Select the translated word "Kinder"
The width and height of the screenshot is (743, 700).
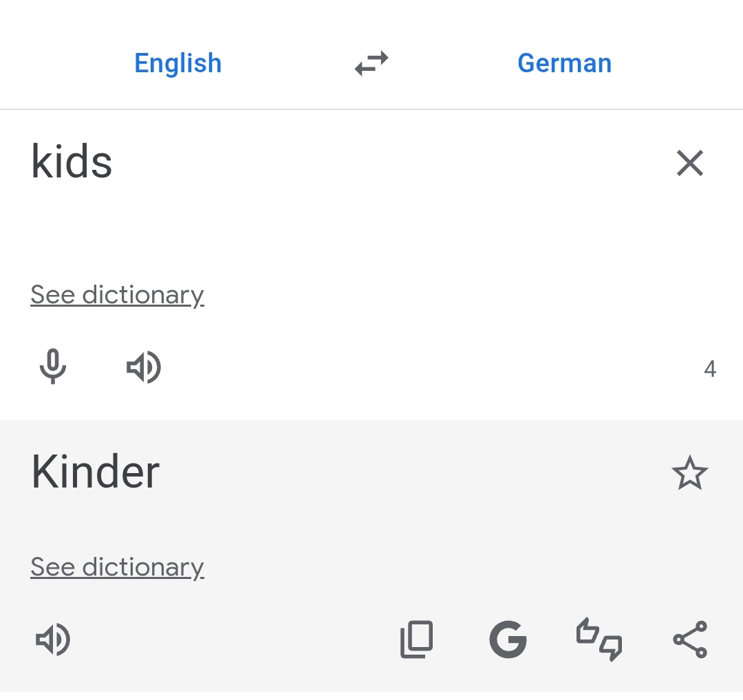coord(94,472)
